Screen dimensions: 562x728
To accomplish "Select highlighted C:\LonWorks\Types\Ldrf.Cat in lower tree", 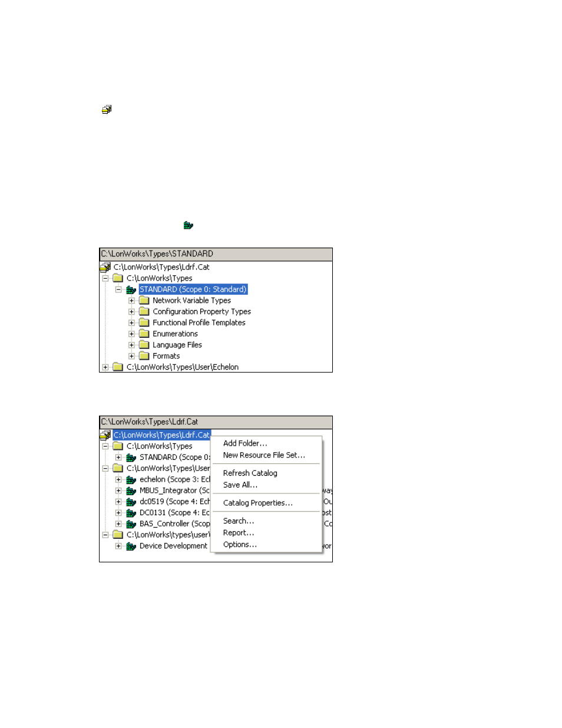I will 161,435.
